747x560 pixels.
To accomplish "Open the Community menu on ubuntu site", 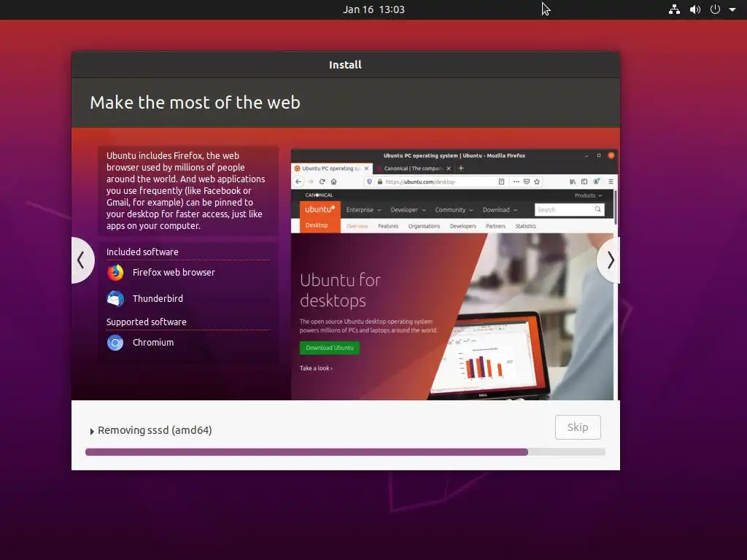I will tap(454, 210).
